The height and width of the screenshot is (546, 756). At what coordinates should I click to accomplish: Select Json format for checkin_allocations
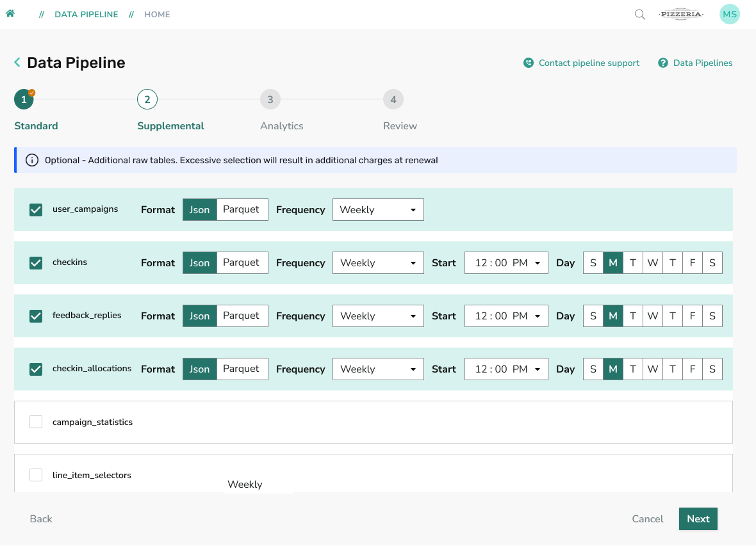tap(200, 369)
